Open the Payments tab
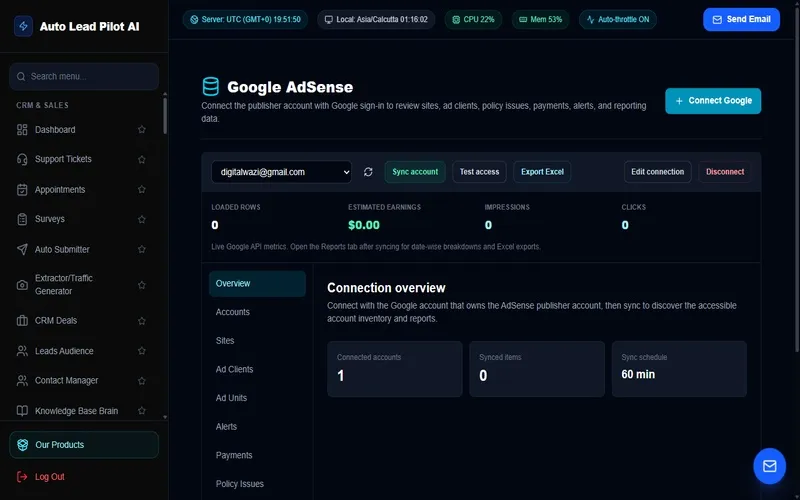Screen dimensions: 800x500 point(257,455)
